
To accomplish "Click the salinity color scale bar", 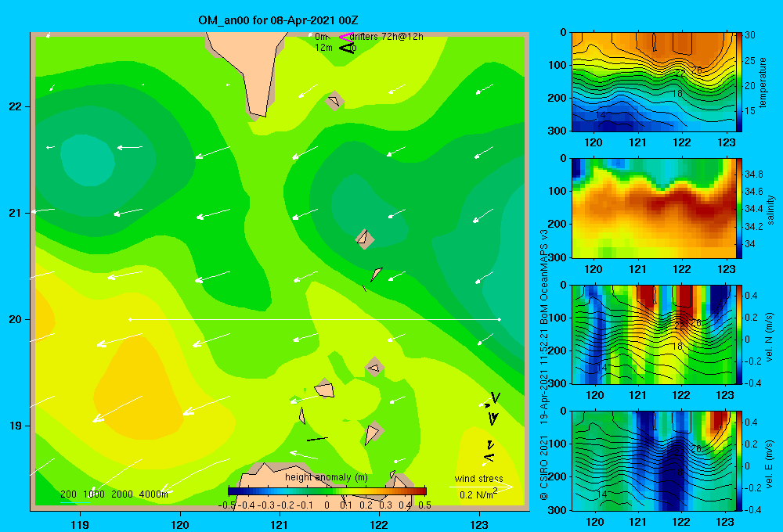I will (x=739, y=209).
